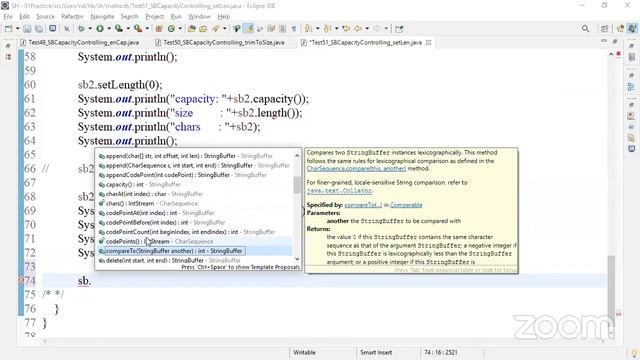
Task: Show the Outline view from right trim
Action: 631,87
